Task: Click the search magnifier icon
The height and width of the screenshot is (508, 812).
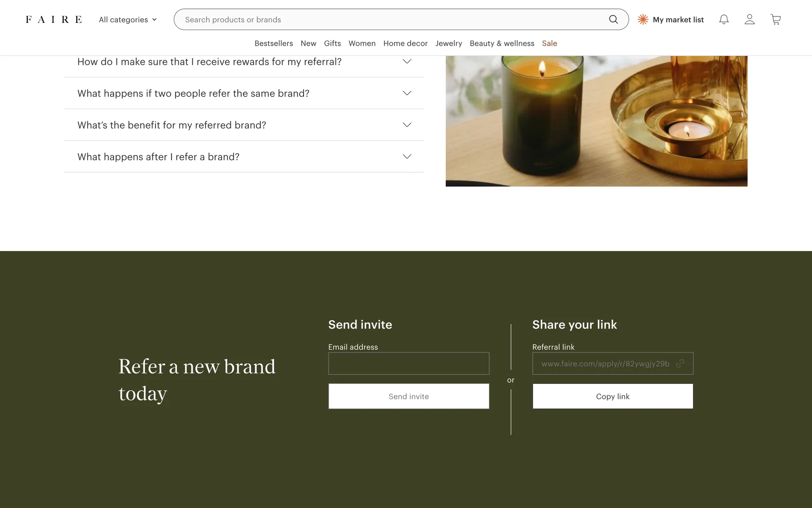Action: (613, 19)
